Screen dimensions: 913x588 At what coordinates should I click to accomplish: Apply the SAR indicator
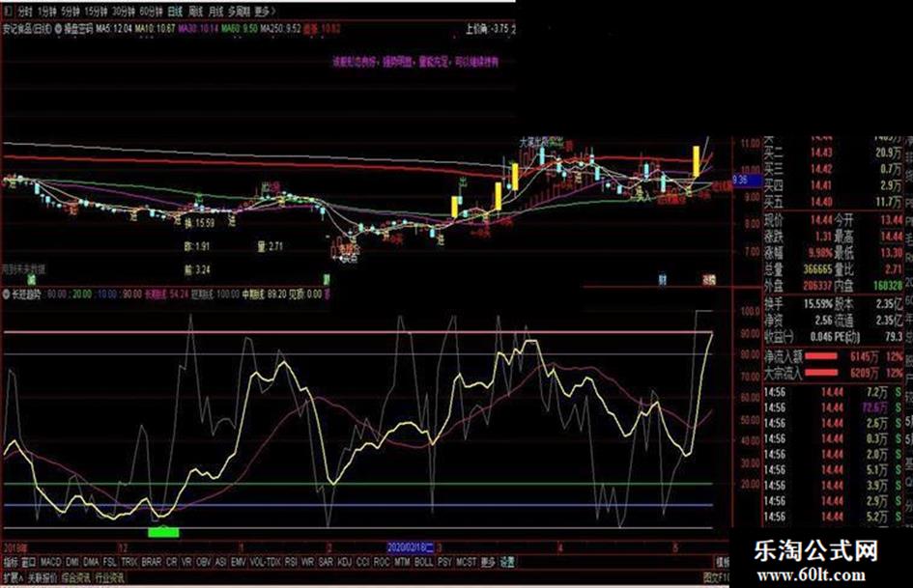(x=327, y=562)
